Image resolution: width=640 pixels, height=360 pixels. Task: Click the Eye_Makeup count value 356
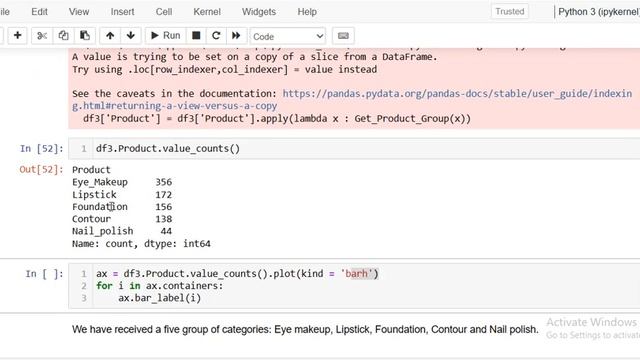pos(164,182)
